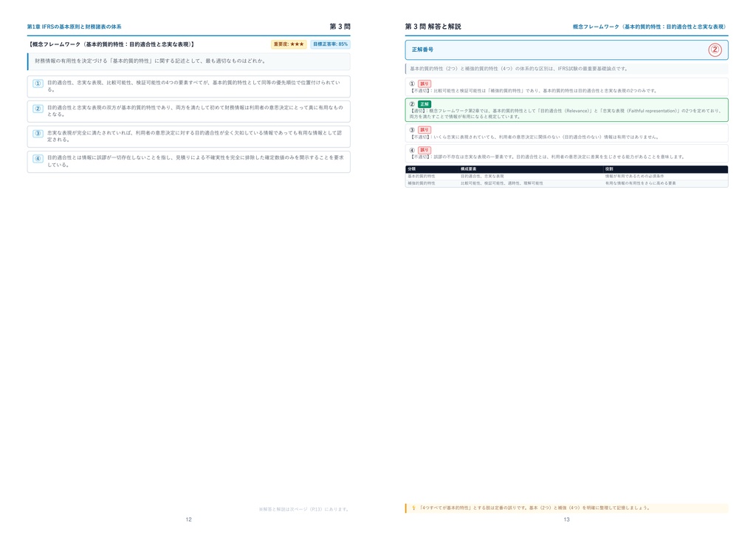
Task: Click the footnote '※解答と解説は次ページ (P13)'
Action: coord(303,509)
